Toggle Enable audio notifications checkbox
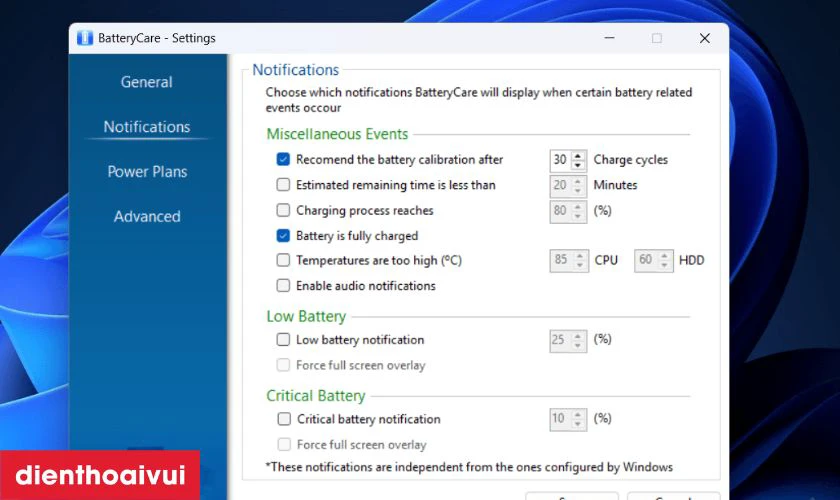The height and width of the screenshot is (500, 840). [283, 286]
